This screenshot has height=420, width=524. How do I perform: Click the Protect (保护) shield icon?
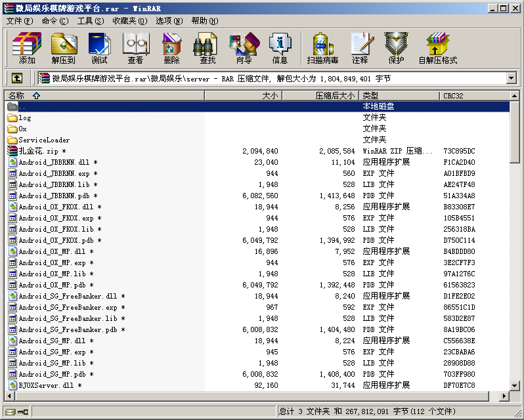396,47
